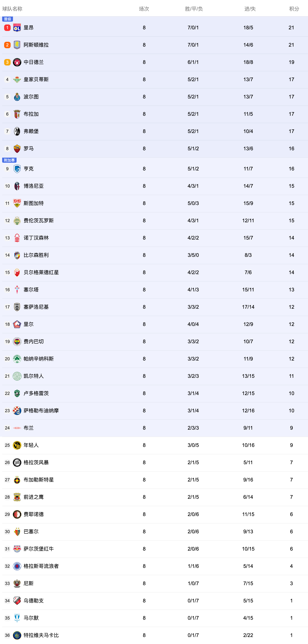The height and width of the screenshot is (644, 308).
Task: Open the 皇家贝蒂斯 team name link
Action: 36,80
